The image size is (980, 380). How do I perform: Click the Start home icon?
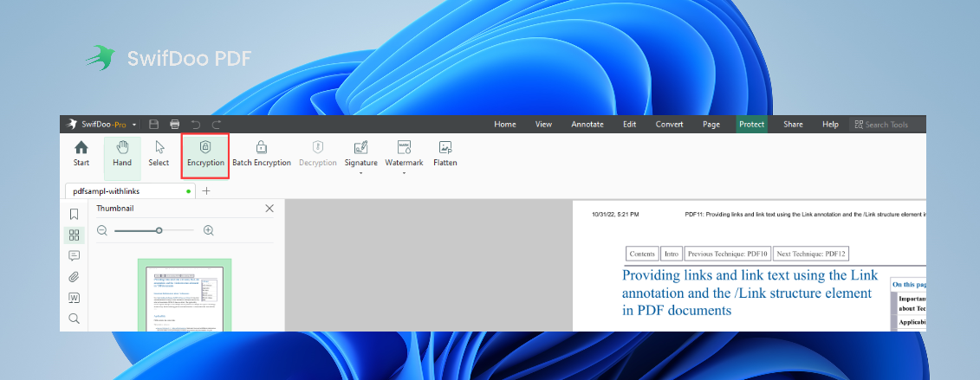[x=81, y=148]
